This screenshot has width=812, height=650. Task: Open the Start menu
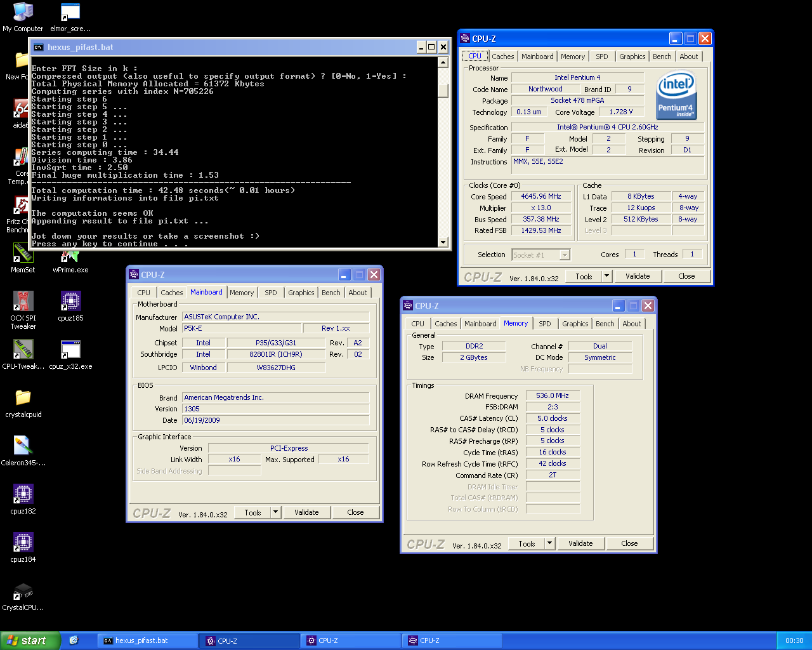(x=30, y=640)
